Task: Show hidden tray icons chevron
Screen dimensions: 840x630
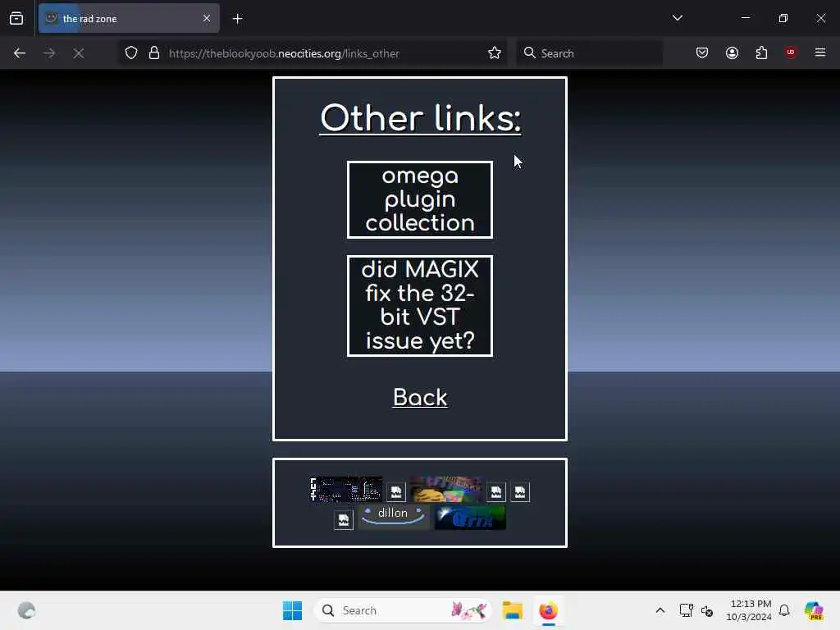Action: click(660, 610)
